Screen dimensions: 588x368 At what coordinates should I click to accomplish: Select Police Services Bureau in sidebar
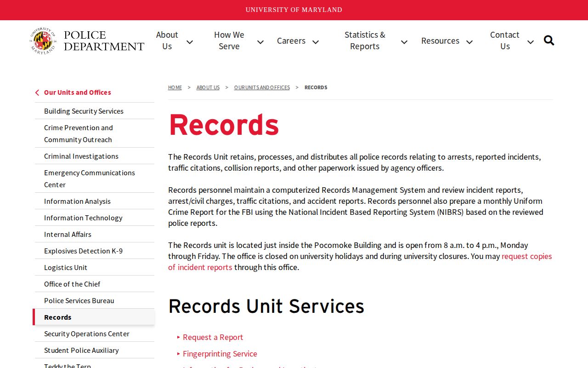(x=95, y=300)
